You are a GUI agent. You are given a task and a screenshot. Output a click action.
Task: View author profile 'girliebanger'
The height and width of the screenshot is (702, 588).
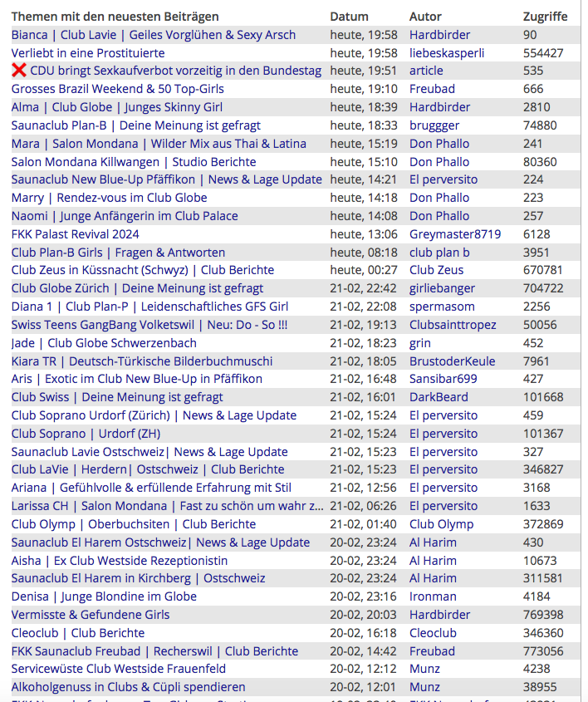(442, 288)
